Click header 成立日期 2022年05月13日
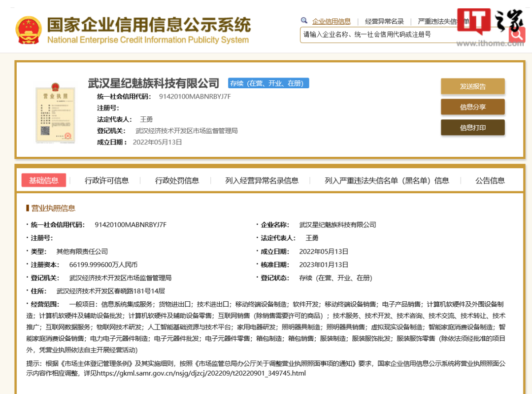The height and width of the screenshot is (394, 532). (157, 142)
